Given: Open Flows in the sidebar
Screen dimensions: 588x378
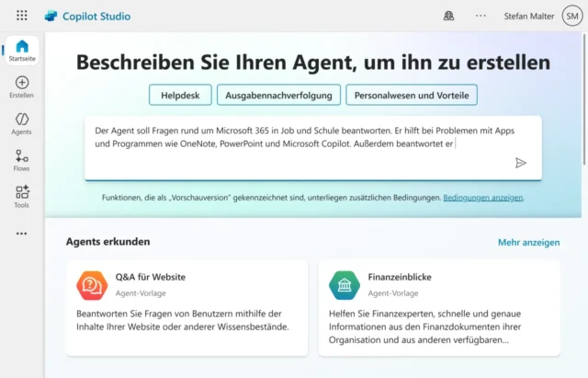Looking at the screenshot, I should [x=22, y=161].
